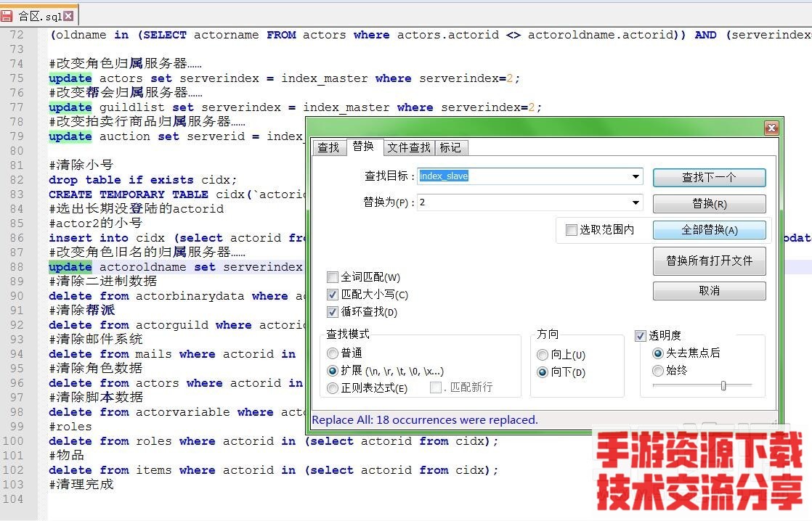Click the 'Replace All: 18 occurrences' status message
The width and height of the screenshot is (812, 521).
tap(425, 419)
